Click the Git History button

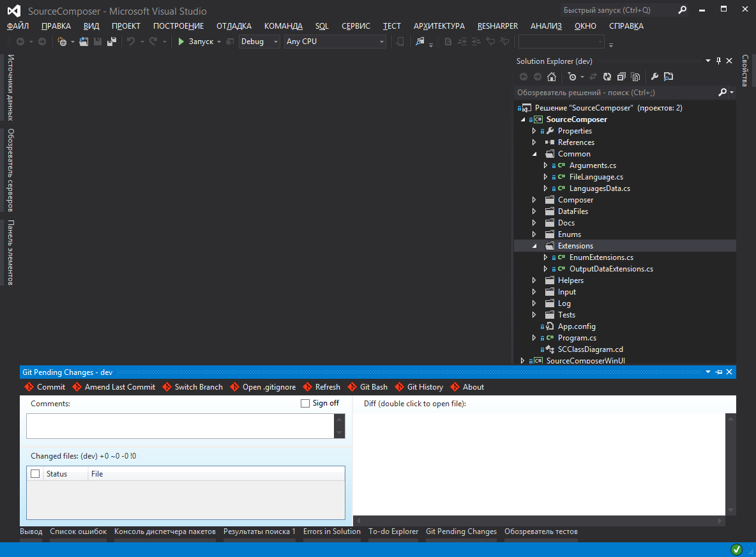419,387
